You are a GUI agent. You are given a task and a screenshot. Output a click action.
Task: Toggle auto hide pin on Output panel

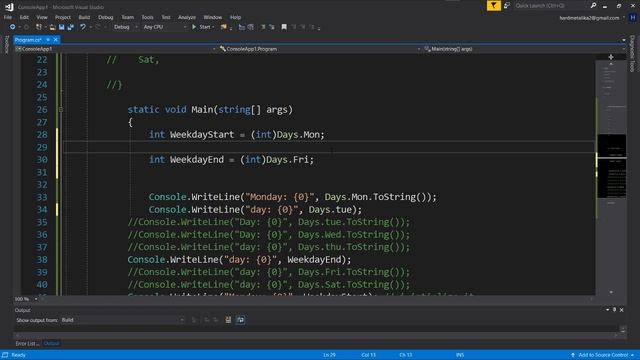615,310
